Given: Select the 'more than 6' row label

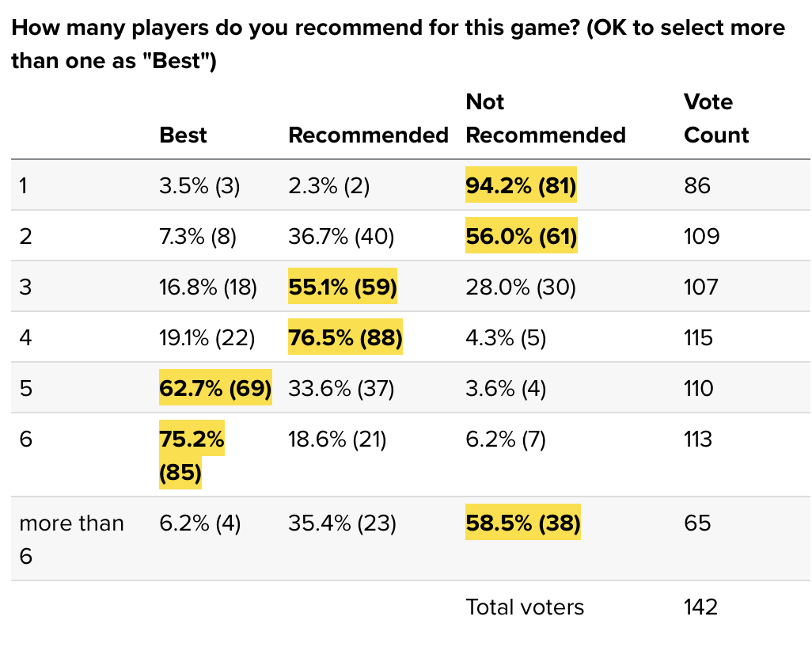Looking at the screenshot, I should (x=71, y=539).
